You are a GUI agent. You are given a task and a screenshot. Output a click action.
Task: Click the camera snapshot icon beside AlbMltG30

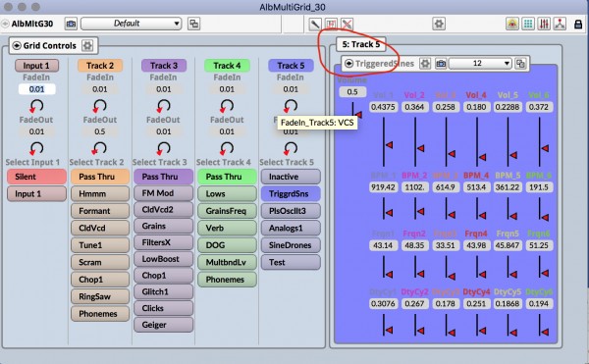71,24
